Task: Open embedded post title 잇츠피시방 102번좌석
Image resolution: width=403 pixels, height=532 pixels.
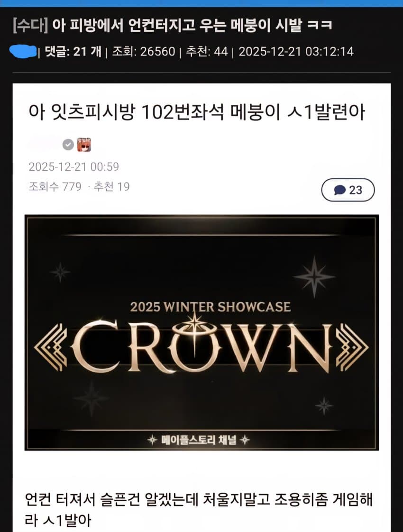Action: point(197,112)
